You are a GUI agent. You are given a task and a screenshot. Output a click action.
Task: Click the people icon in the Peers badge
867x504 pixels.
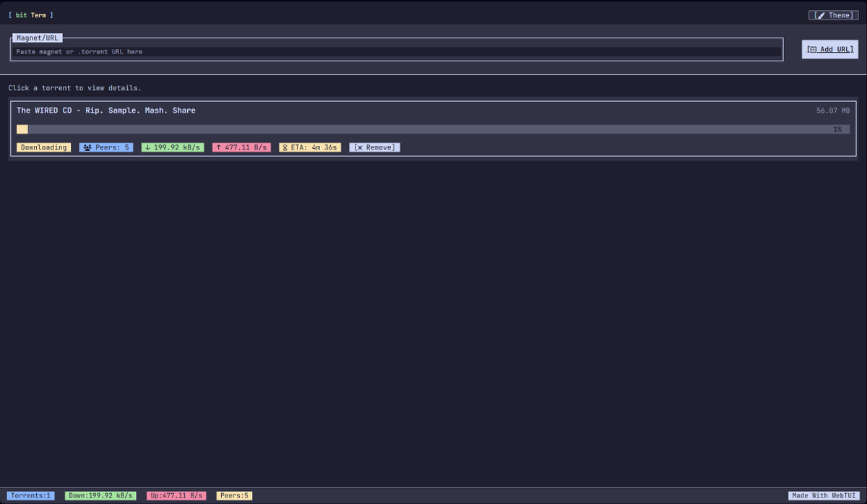87,147
